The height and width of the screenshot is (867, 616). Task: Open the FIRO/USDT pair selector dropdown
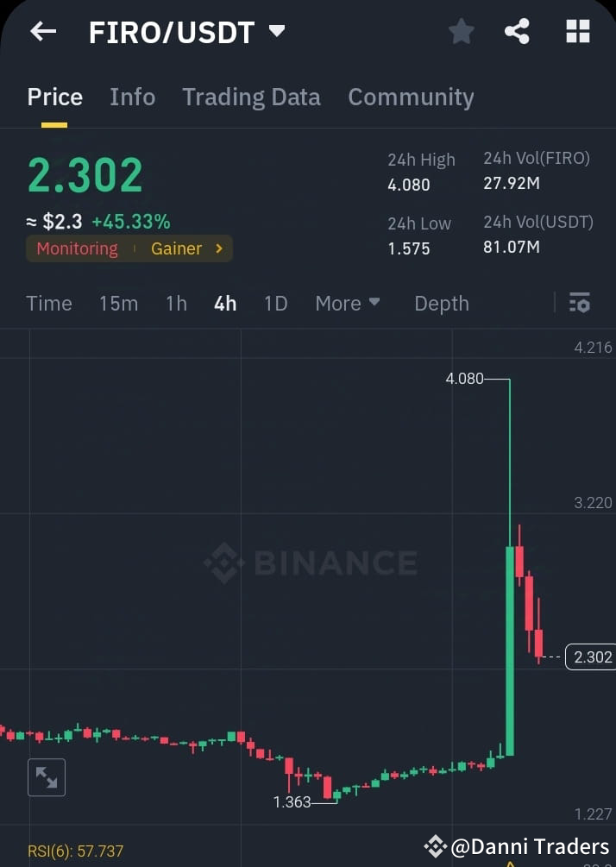point(276,31)
